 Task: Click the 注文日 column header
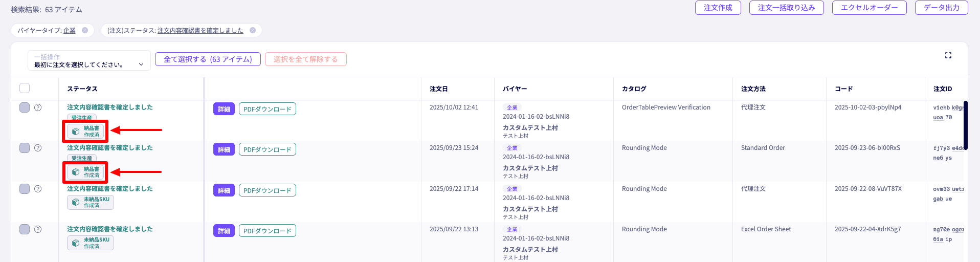pos(439,89)
